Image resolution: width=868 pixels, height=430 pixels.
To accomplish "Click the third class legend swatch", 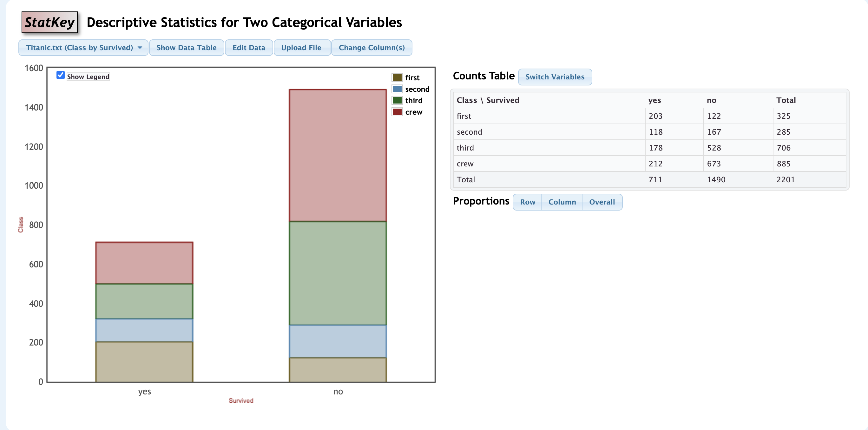I will [x=397, y=100].
